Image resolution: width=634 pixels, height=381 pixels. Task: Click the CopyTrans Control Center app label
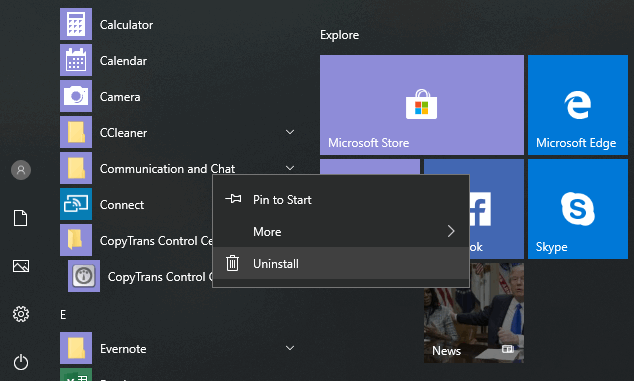(x=160, y=277)
